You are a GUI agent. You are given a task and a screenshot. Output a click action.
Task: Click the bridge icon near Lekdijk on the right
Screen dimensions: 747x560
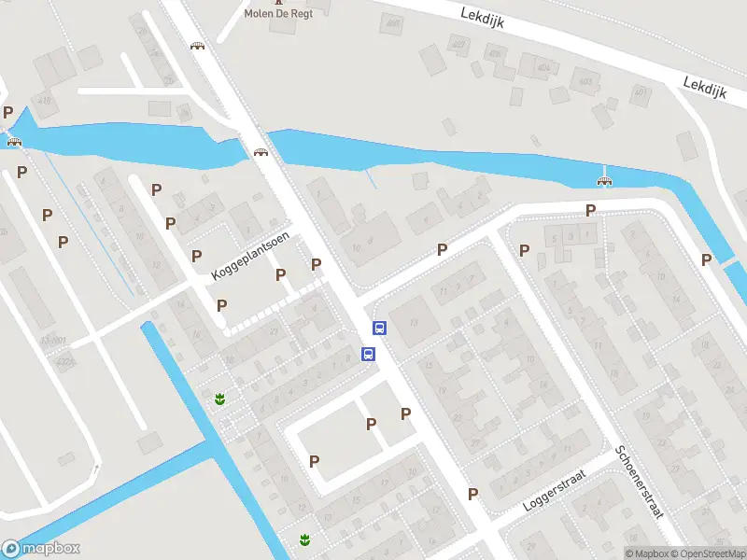tap(604, 181)
